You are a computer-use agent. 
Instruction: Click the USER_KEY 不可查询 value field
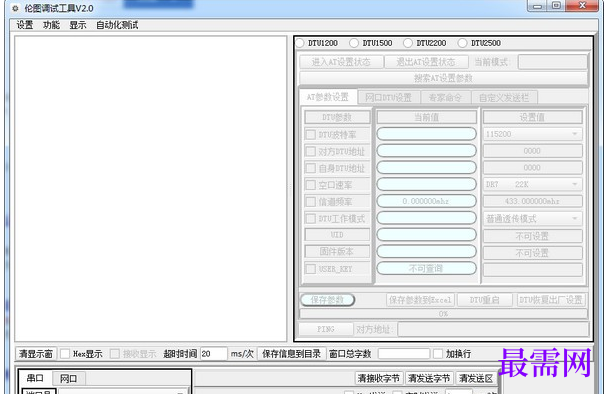pos(426,268)
